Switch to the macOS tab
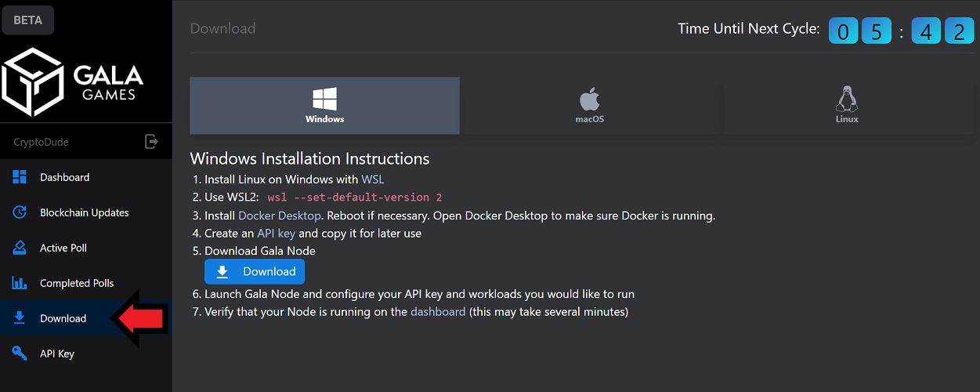Screen dimensions: 980x392 [x=589, y=105]
